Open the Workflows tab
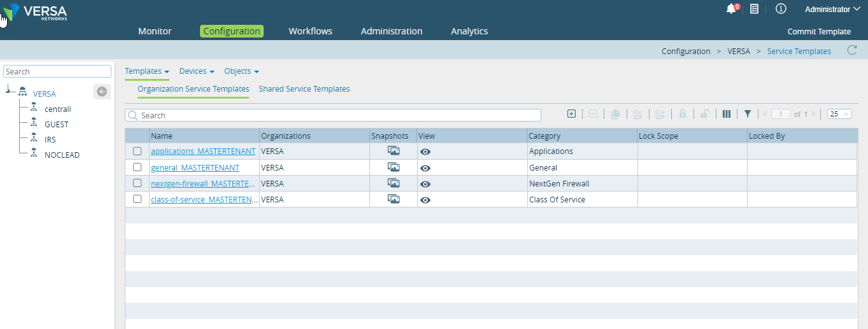This screenshot has height=329, width=868. tap(310, 31)
